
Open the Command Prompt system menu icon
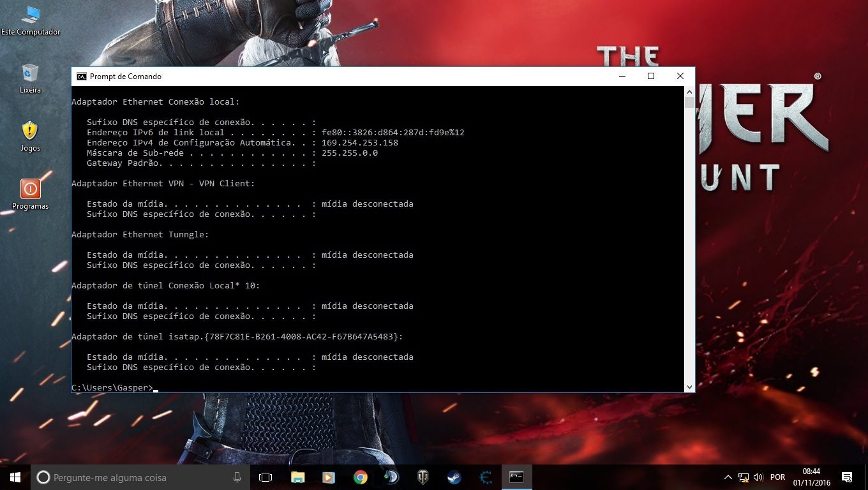(82, 77)
